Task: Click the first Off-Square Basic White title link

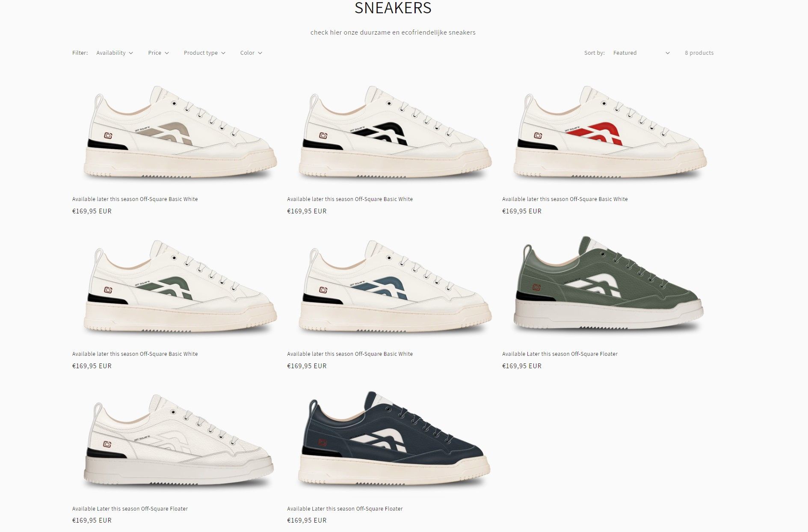Action: pos(135,199)
